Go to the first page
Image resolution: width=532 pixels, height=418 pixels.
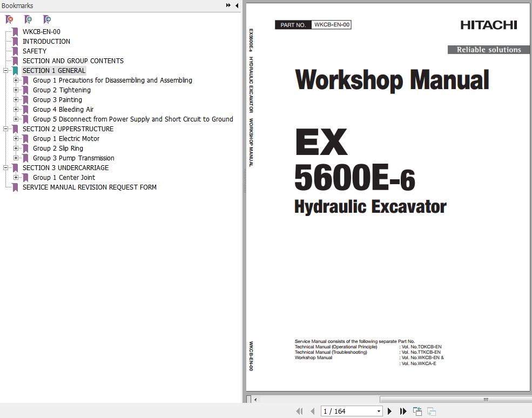coord(299,411)
